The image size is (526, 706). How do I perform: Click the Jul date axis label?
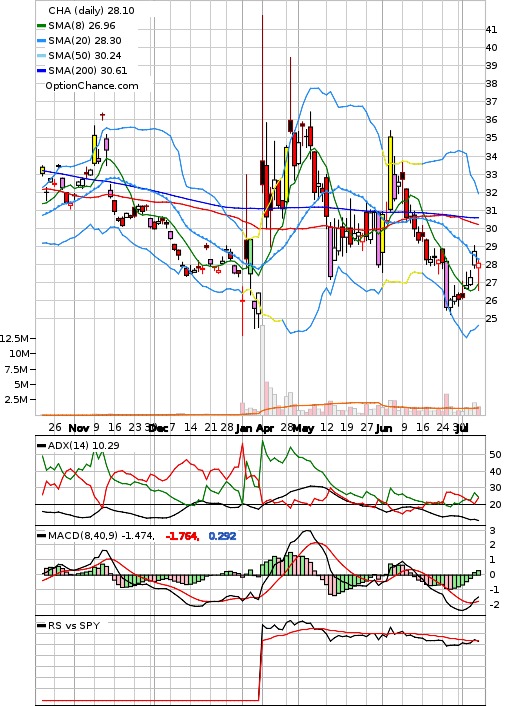point(462,428)
